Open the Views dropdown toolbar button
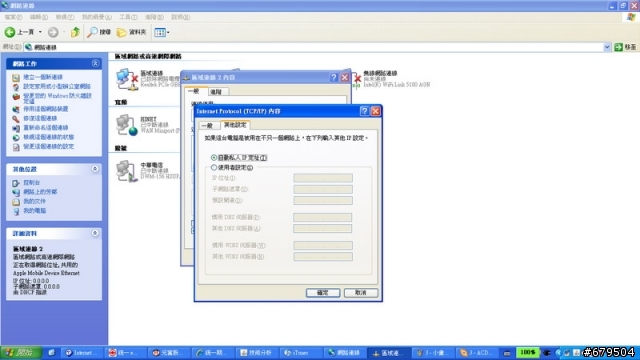The image size is (640, 360). pyautogui.click(x=162, y=32)
